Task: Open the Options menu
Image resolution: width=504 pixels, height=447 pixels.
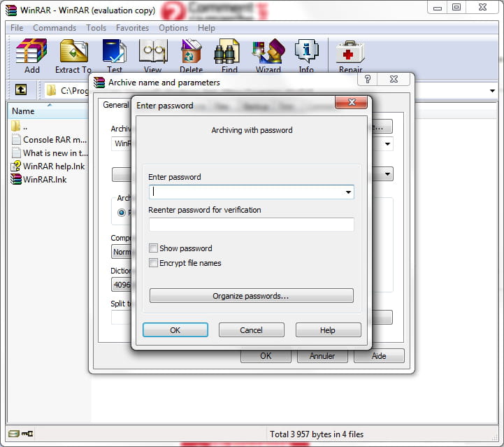Action: tap(173, 28)
